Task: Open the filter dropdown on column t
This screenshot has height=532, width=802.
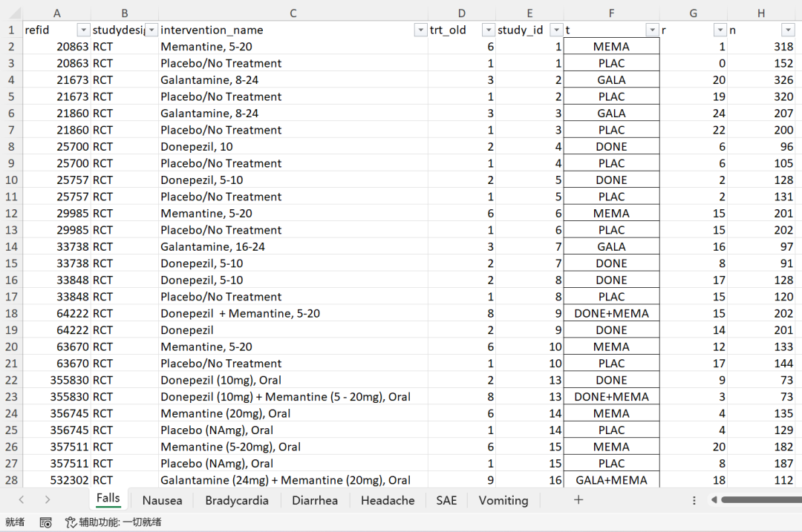Action: click(x=652, y=30)
